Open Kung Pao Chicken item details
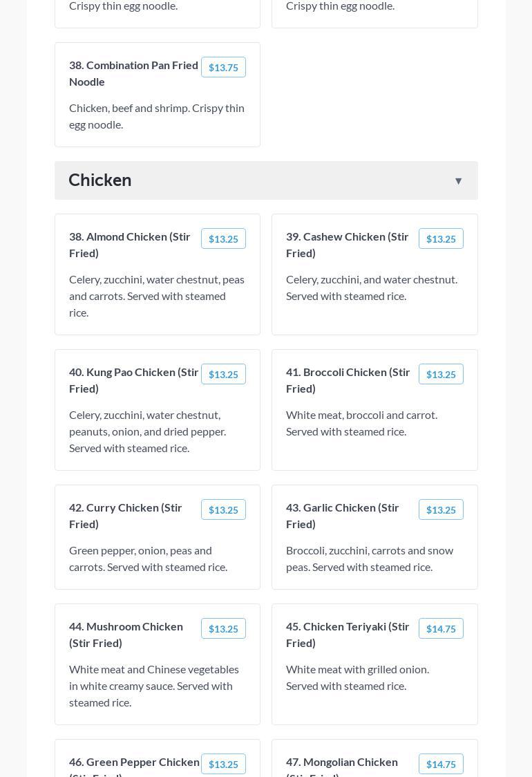Image resolution: width=532 pixels, height=777 pixels. tap(134, 380)
